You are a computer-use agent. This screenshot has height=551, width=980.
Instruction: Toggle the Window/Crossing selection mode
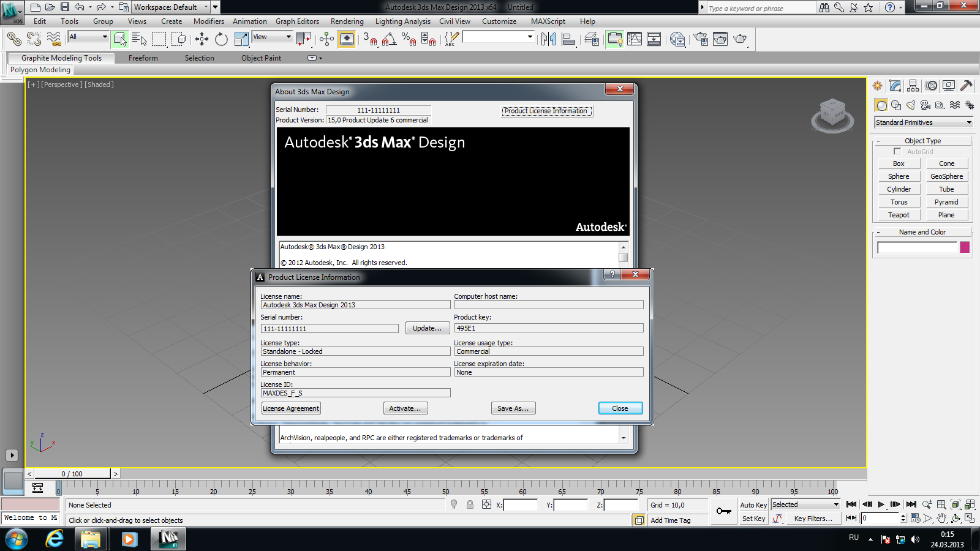[179, 39]
